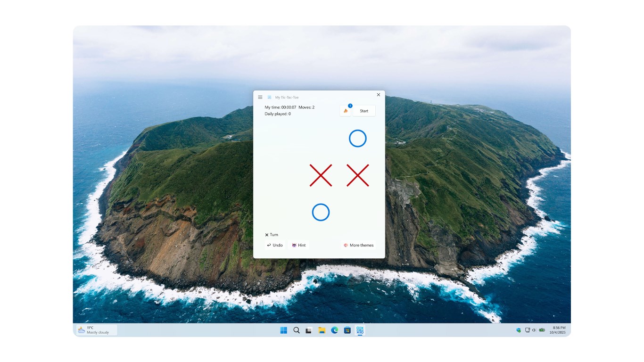This screenshot has height=362, width=644.
Task: Click the blue O in the bottom row
Action: pos(321,212)
